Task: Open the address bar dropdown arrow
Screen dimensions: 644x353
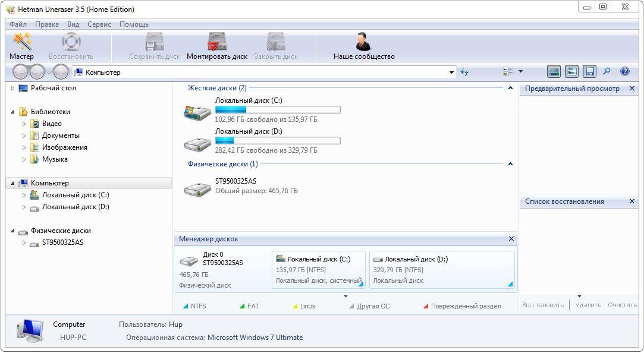Action: coord(452,73)
